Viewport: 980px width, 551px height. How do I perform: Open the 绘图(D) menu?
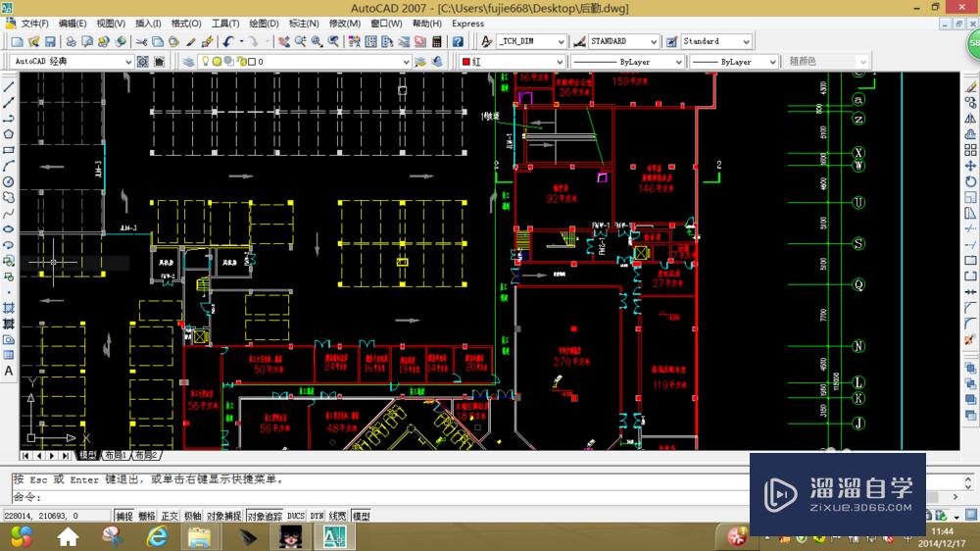(x=264, y=23)
